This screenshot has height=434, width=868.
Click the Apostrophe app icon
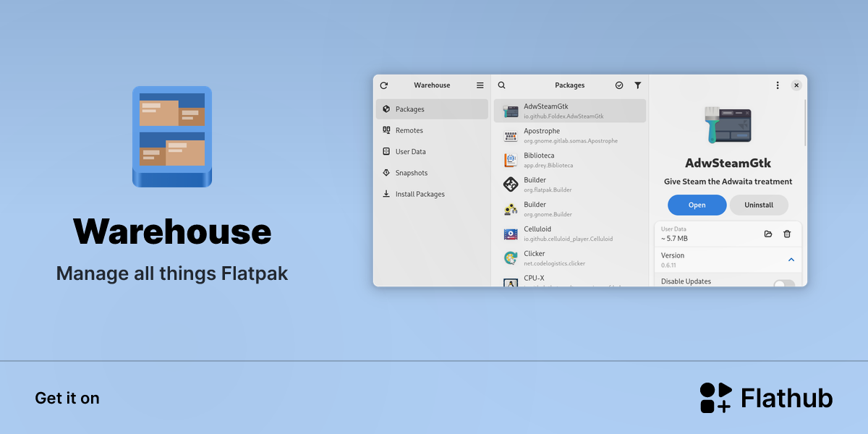pos(511,136)
